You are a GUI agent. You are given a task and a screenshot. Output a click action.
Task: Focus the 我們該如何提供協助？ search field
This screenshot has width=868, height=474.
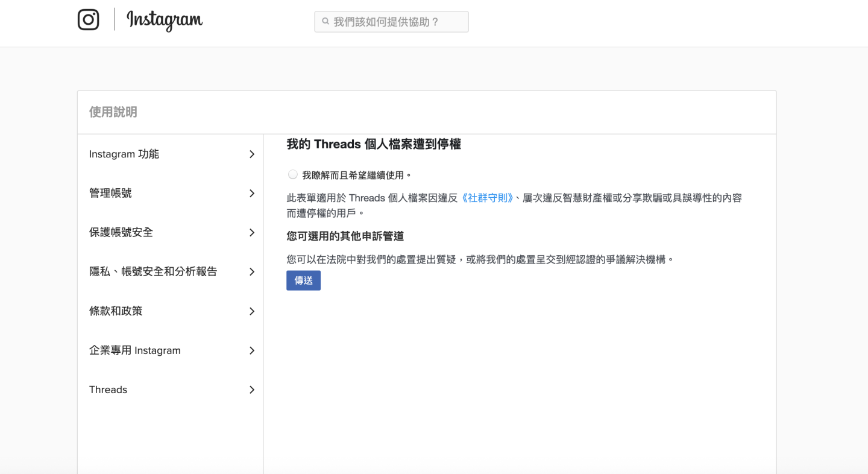(391, 22)
